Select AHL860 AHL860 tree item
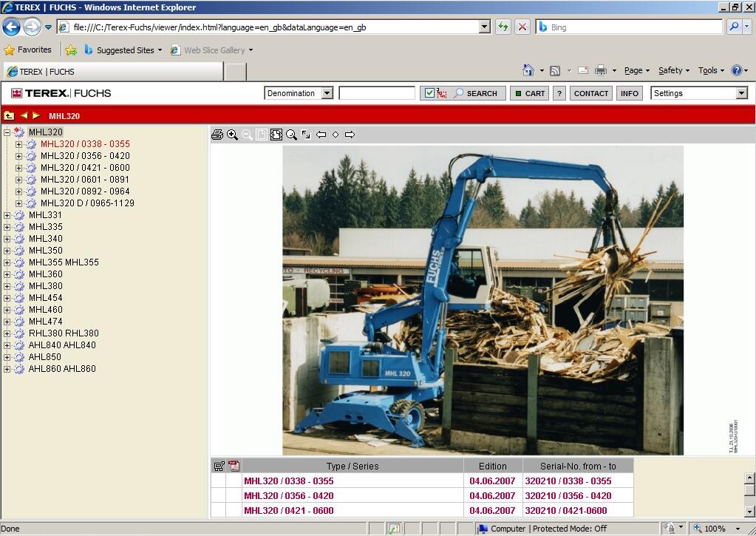 click(62, 369)
